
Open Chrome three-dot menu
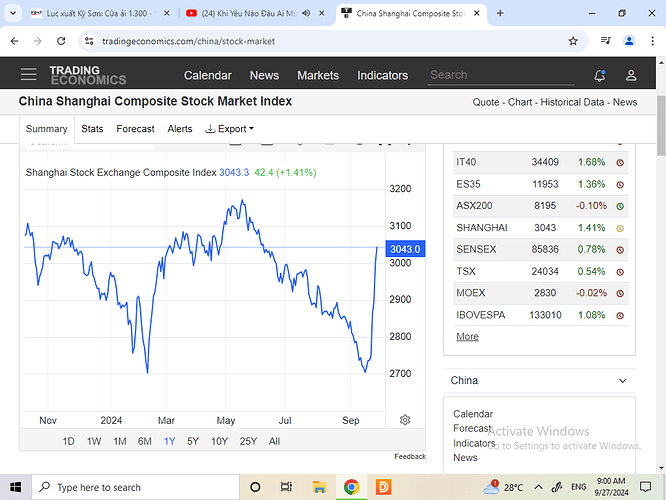652,41
